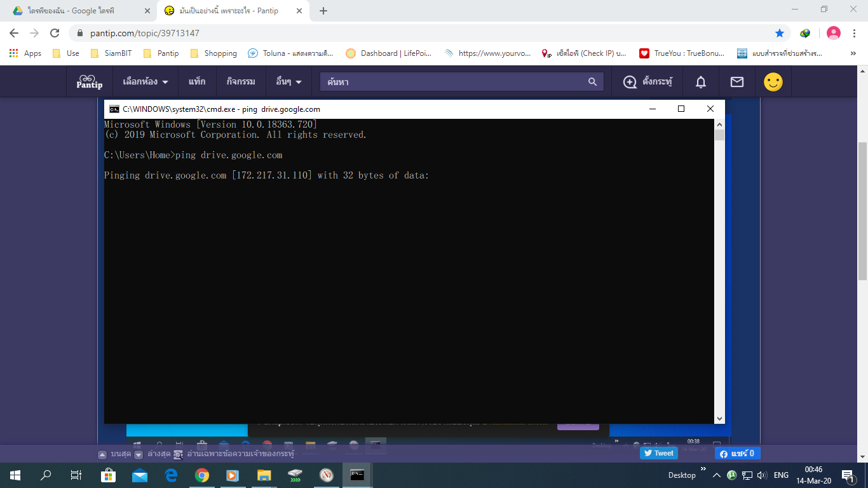This screenshot has width=868, height=488.
Task: Open the SiamBIT bookmark folder
Action: (x=111, y=53)
